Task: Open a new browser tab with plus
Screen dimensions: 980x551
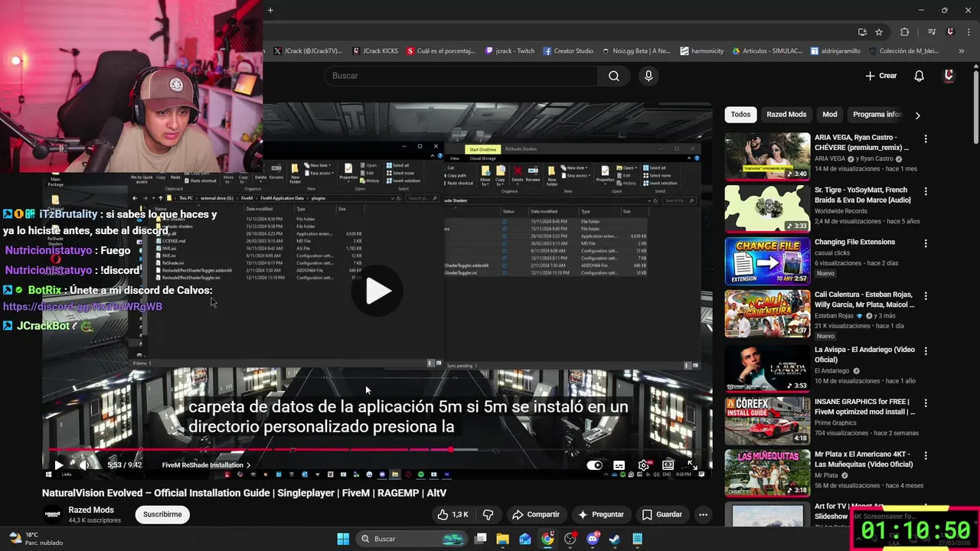Action: point(270,10)
